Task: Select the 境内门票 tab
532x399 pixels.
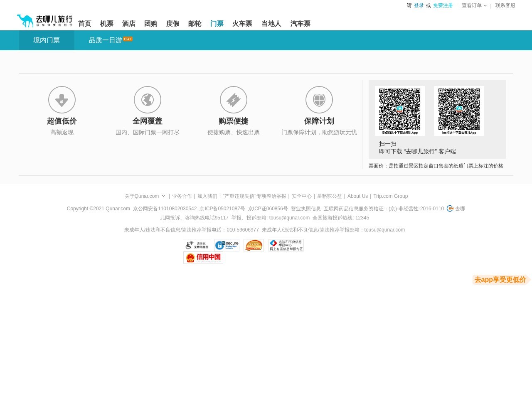Action: pyautogui.click(x=46, y=40)
